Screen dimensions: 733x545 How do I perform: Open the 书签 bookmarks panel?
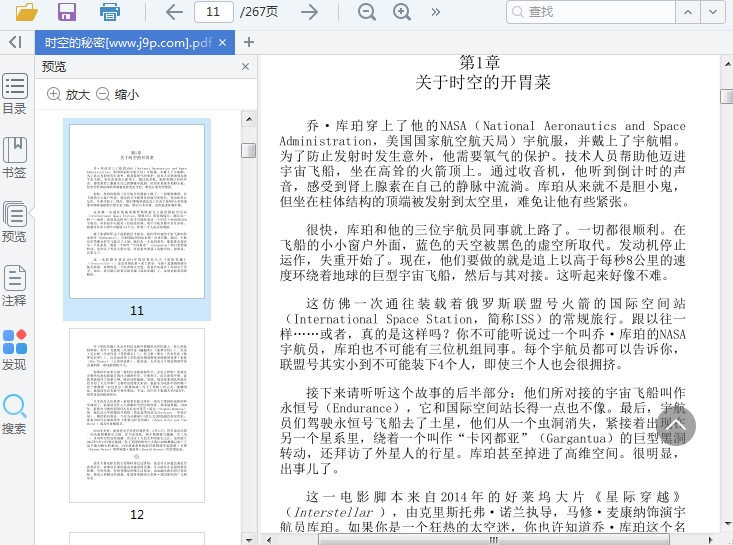14,158
